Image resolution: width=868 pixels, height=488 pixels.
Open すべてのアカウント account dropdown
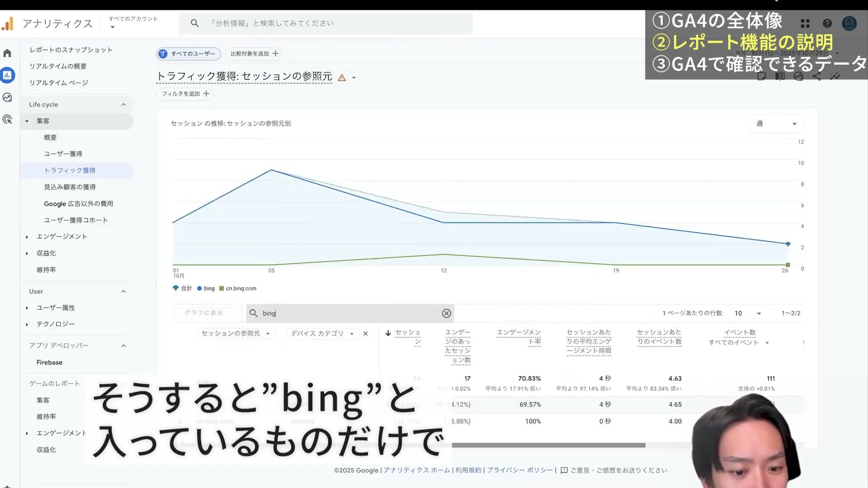[133, 23]
